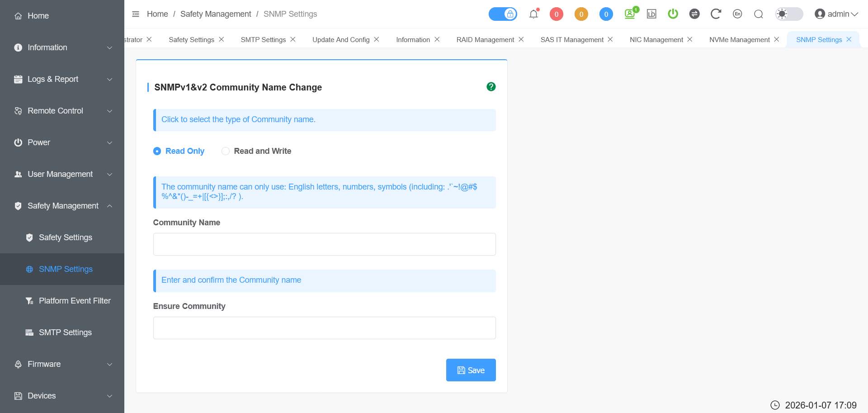Screen dimensions: 868x413
Task: Open Platform Event Filter in sidebar
Action: [75, 301]
